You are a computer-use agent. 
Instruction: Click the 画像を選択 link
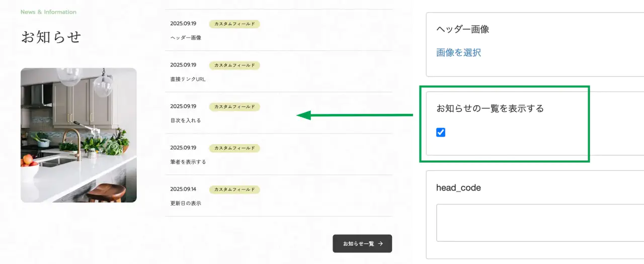point(458,52)
